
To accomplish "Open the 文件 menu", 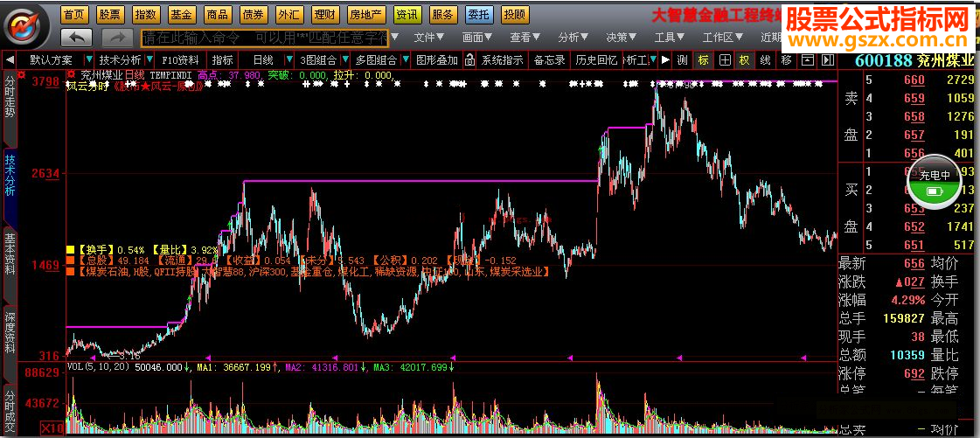I will point(428,37).
